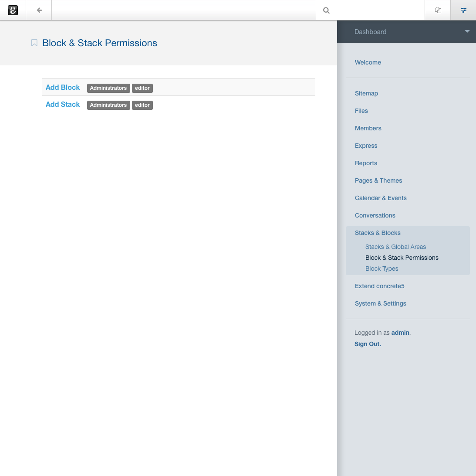Open the Add Stack permission link
The width and height of the screenshot is (476, 476).
(62, 104)
